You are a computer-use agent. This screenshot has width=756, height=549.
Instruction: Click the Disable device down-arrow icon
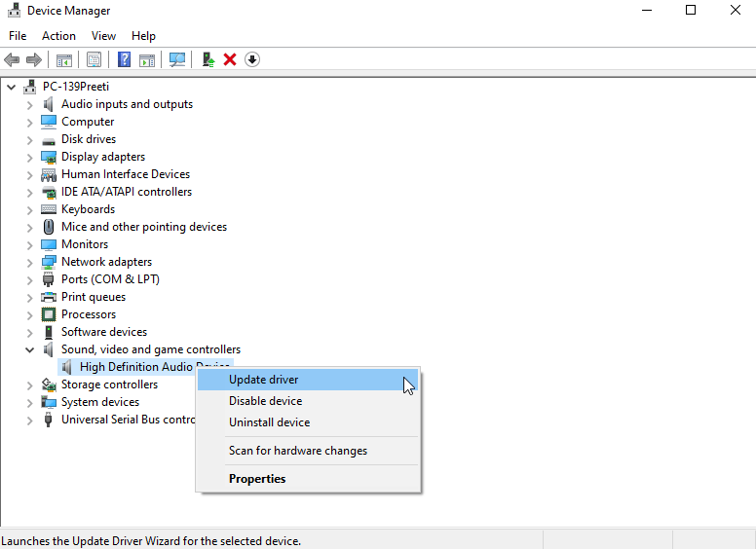tap(252, 59)
